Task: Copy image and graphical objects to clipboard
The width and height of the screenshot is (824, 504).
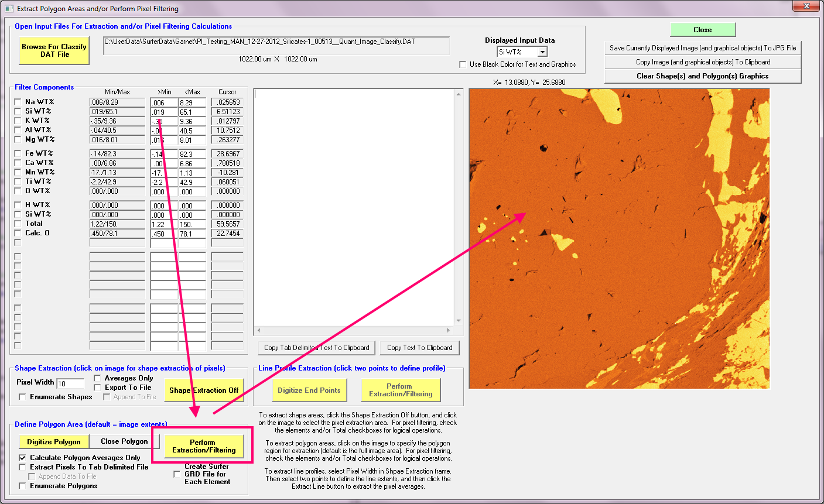Action: 702,62
